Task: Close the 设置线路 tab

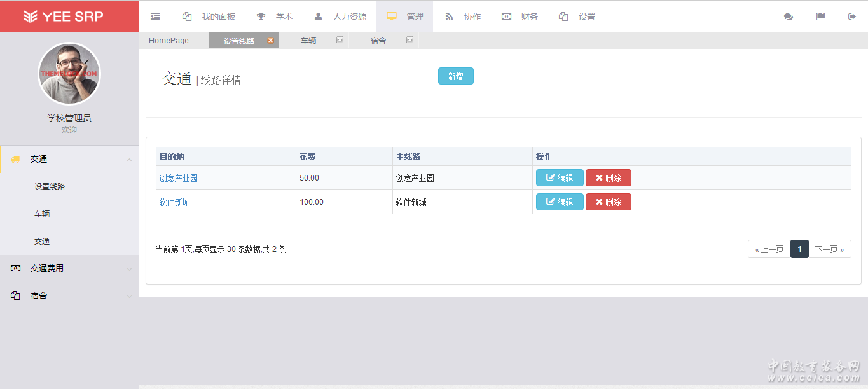Action: pyautogui.click(x=270, y=41)
